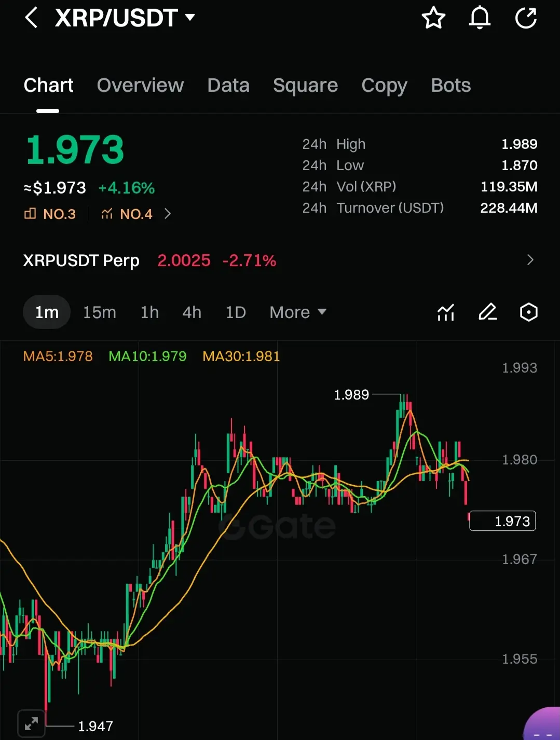Screen dimensions: 560x740
Task: Select the 1m timeframe
Action: pyautogui.click(x=47, y=312)
